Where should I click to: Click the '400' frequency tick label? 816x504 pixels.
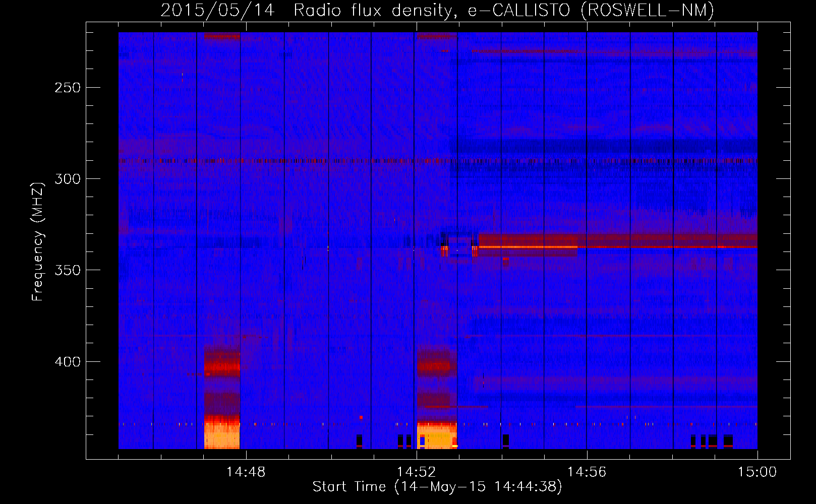click(68, 362)
